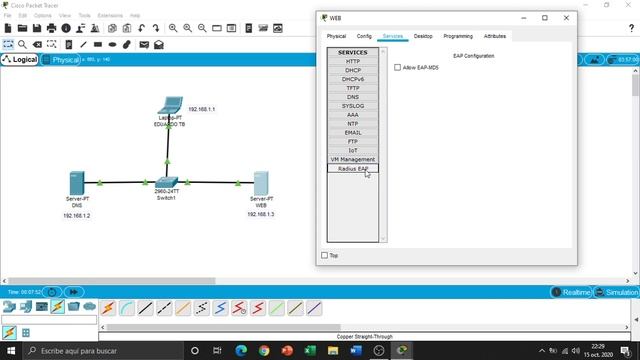This screenshot has width=640, height=360.
Task: Pick the Octal green cable
Action: pyautogui.click(x=277, y=308)
